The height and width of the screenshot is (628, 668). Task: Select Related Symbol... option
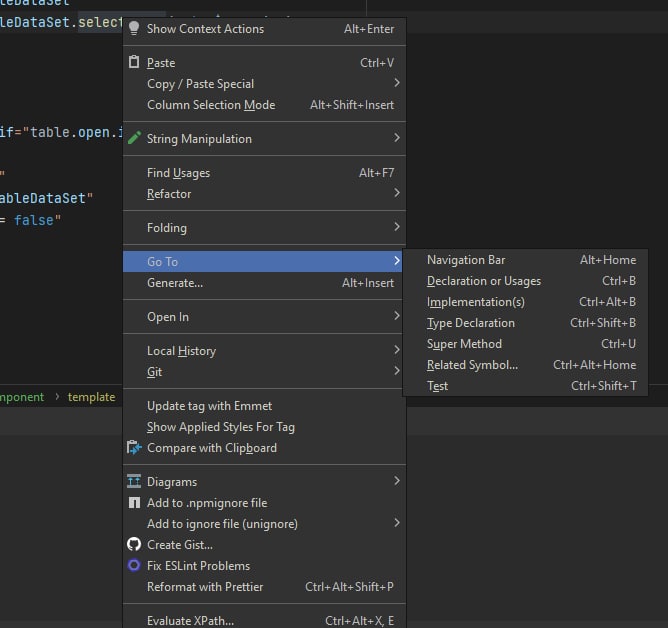tap(472, 365)
